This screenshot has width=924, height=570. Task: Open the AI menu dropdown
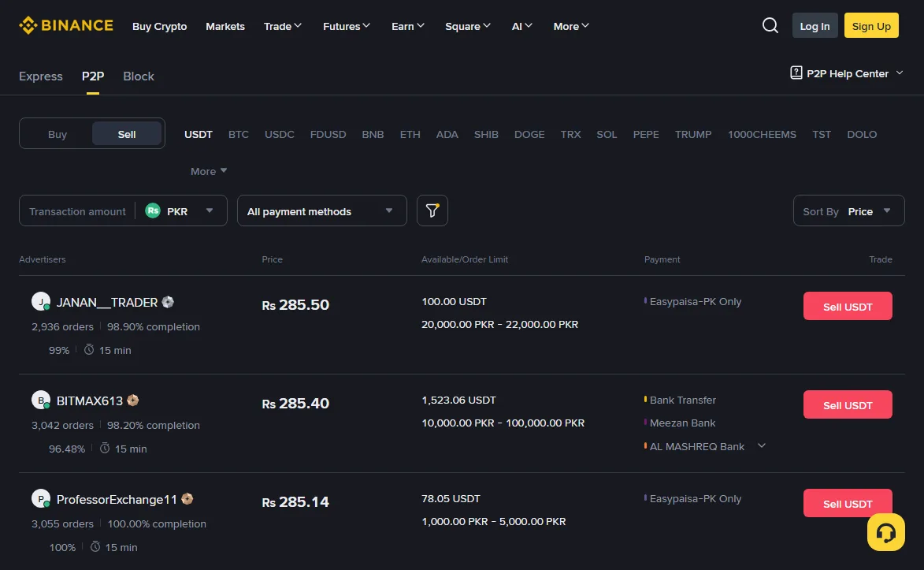point(522,26)
